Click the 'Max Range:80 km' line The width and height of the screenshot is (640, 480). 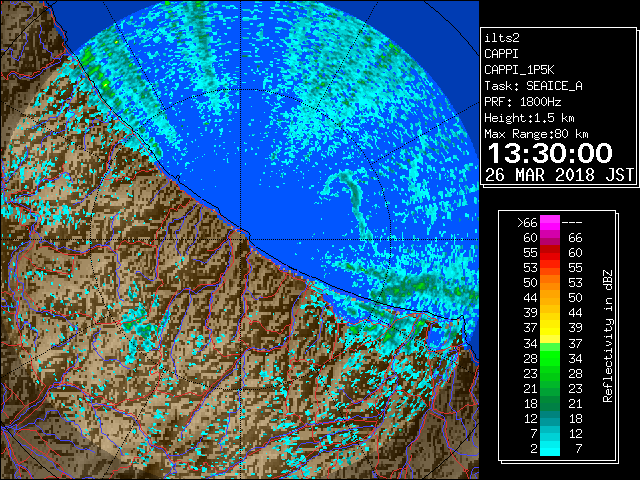coord(536,134)
